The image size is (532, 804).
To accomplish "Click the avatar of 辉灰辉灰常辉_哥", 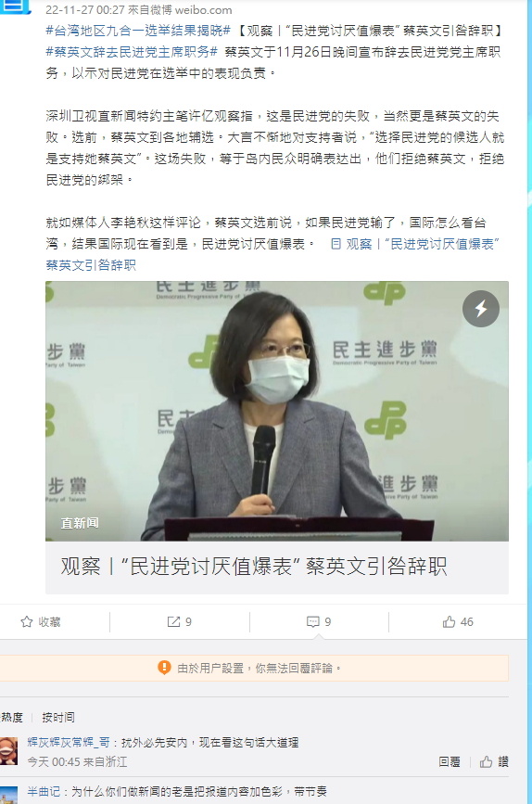I will tap(8, 751).
